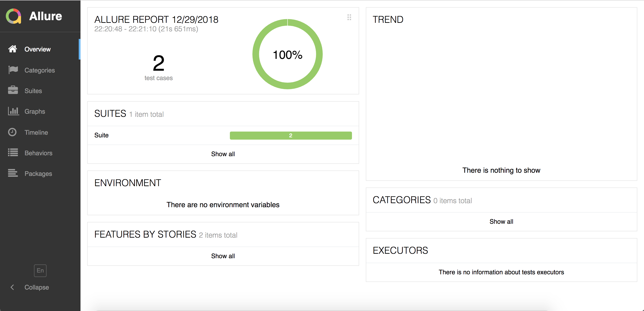
Task: Click the green Suite progress bar
Action: click(290, 135)
